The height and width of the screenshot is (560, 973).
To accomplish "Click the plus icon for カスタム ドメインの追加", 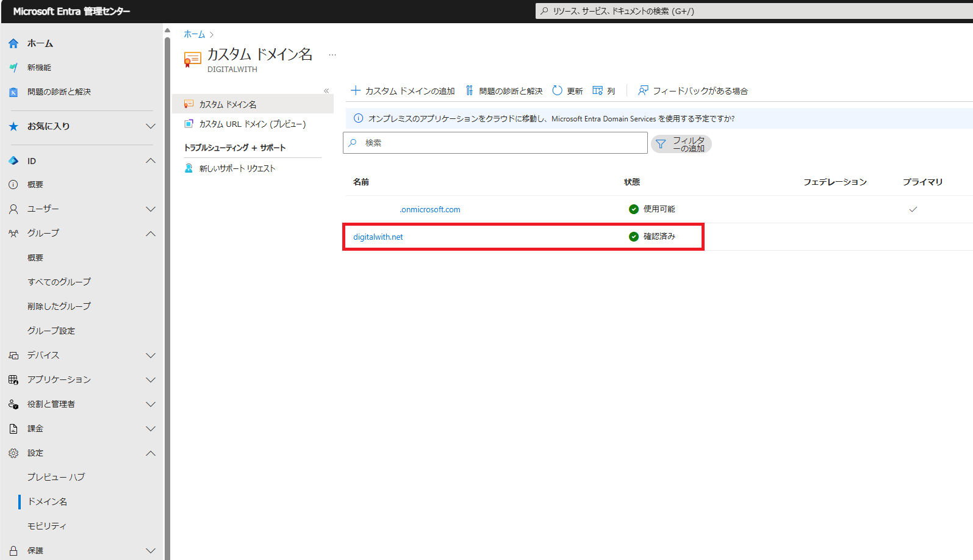I will (356, 90).
